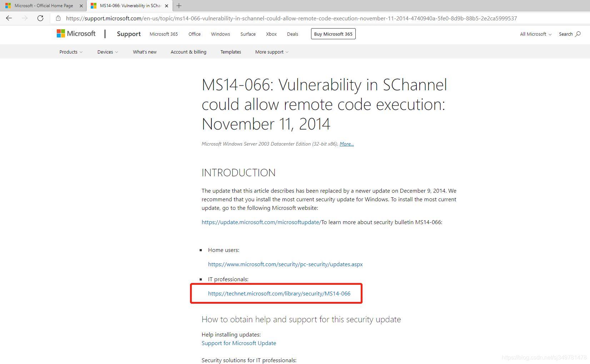The width and height of the screenshot is (590, 364).
Task: Open the Deals navigation item
Action: coord(292,34)
